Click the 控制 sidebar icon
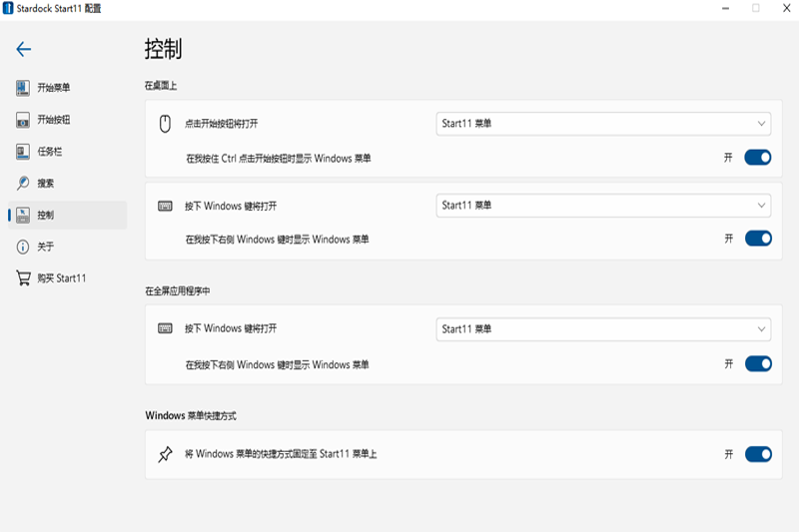 click(22, 215)
